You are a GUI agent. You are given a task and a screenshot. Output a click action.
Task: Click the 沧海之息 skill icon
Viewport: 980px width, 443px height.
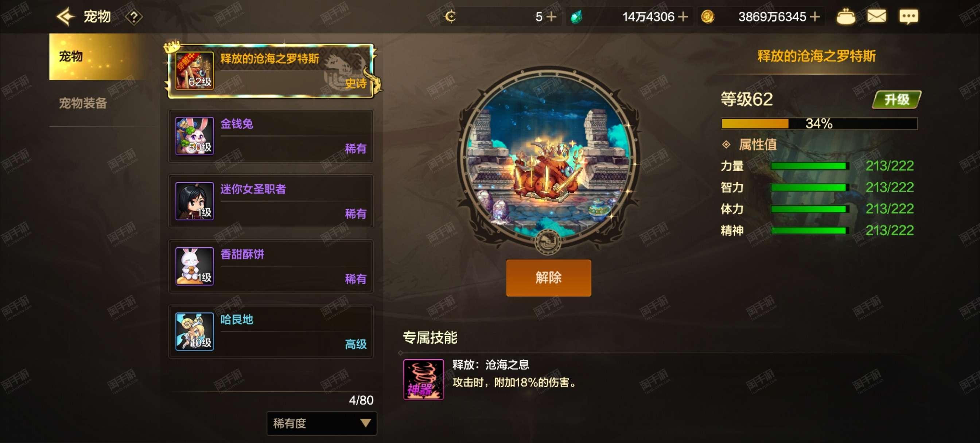point(423,380)
